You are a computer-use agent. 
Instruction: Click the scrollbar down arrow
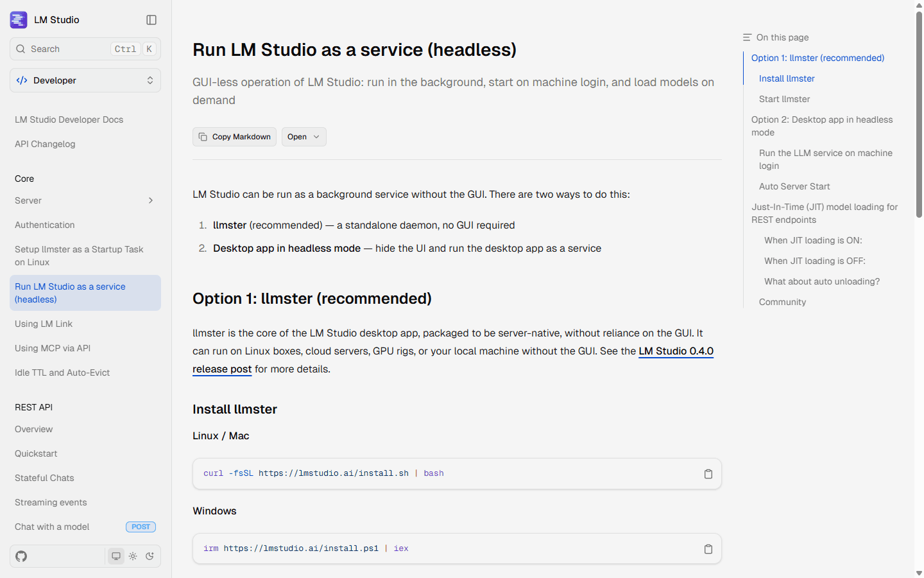pos(919,573)
